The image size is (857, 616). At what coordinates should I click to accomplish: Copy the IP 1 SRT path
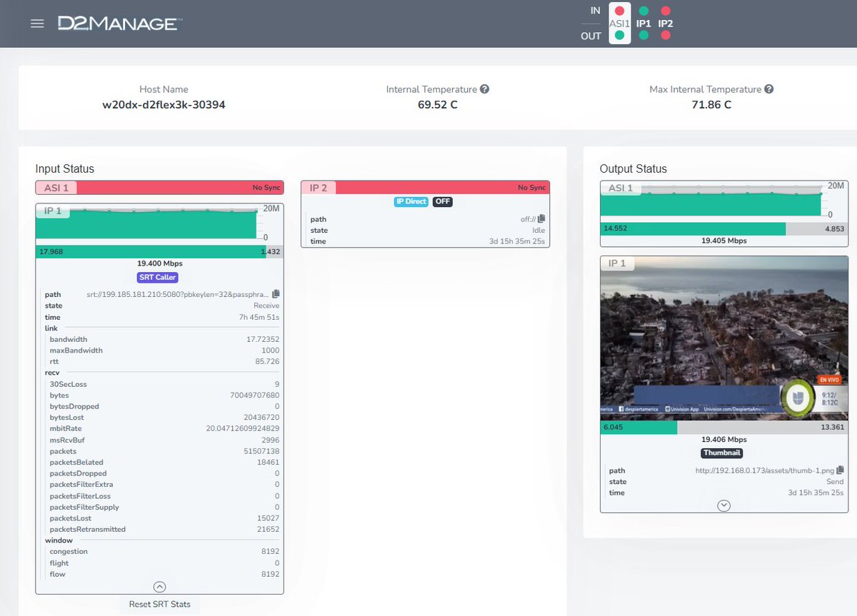pos(276,294)
